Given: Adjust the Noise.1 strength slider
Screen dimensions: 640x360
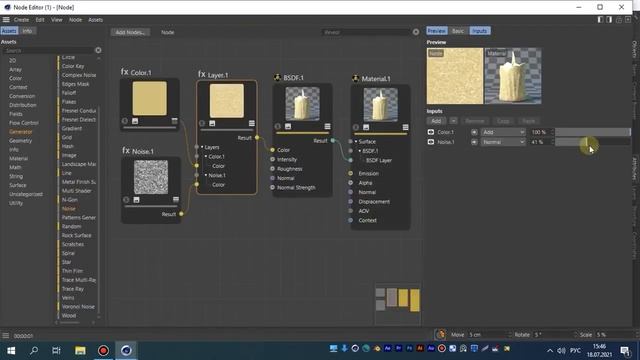Looking at the screenshot, I should point(593,142).
